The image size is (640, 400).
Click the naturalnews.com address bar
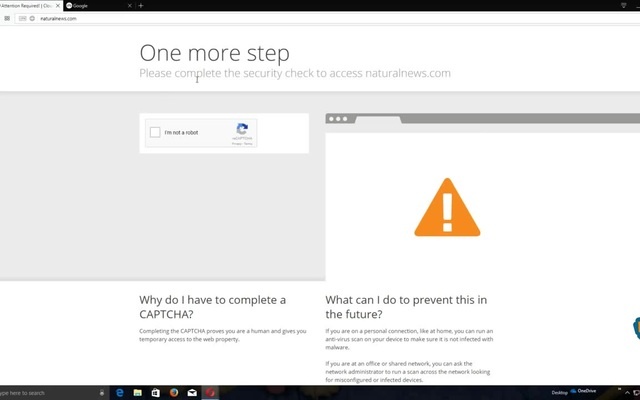[327, 18]
